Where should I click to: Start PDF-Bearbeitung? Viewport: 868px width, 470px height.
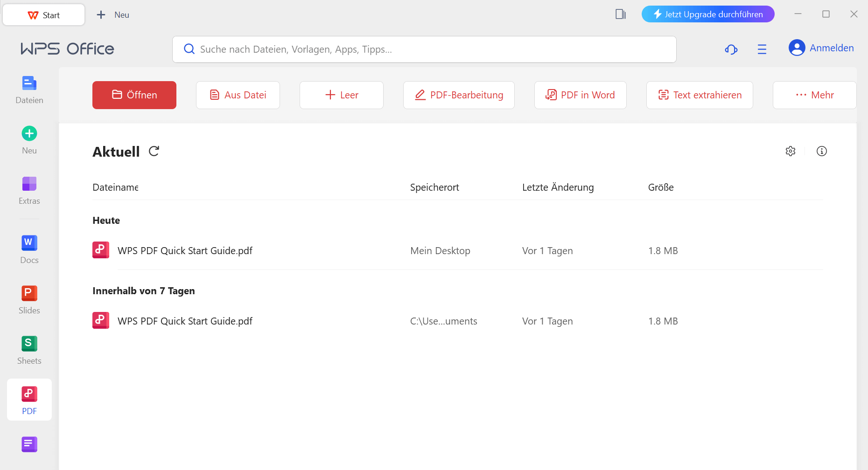click(x=459, y=95)
